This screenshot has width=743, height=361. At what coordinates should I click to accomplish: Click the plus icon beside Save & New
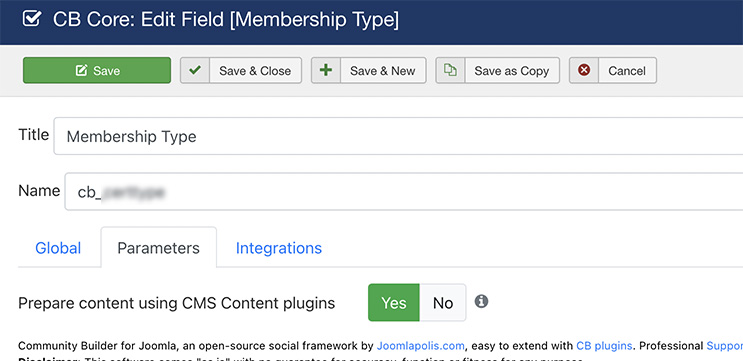tap(326, 71)
